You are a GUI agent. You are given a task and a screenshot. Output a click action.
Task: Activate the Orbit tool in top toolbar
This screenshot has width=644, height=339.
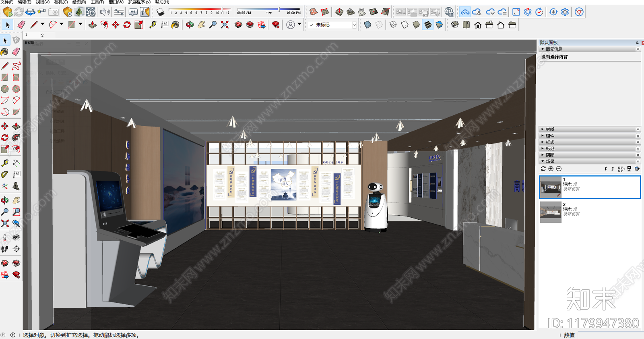(x=190, y=25)
